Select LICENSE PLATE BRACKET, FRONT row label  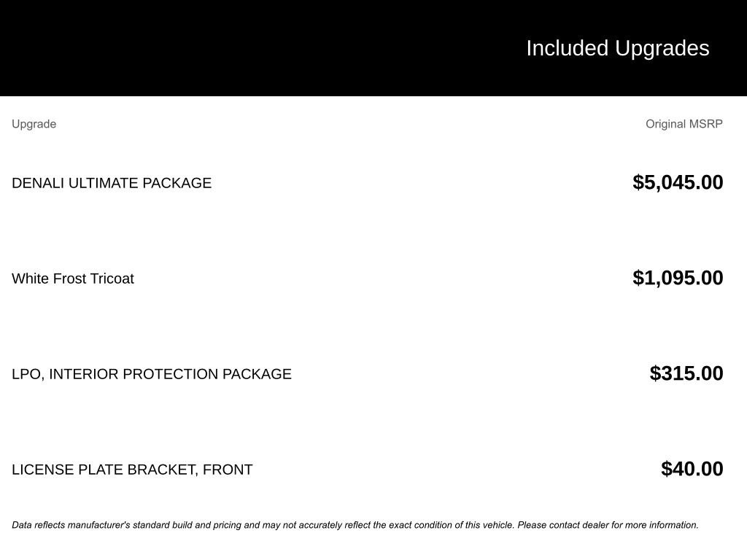[132, 470]
